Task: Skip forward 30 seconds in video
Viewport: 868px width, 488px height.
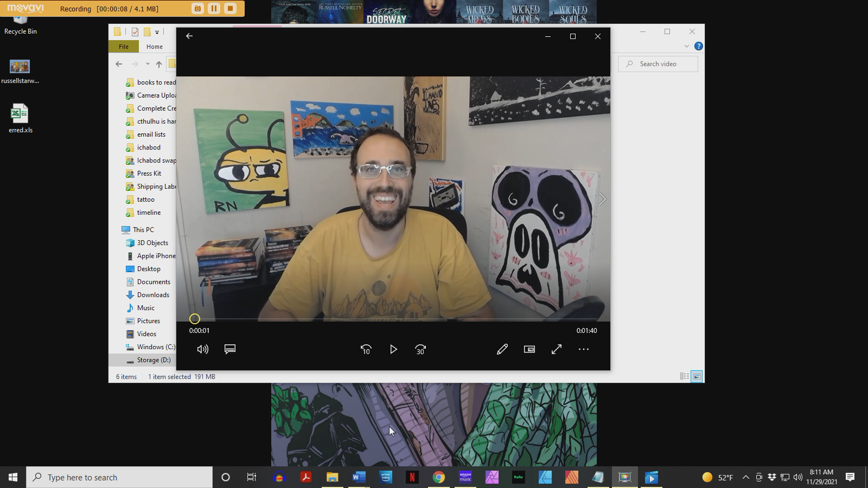Action: [420, 350]
